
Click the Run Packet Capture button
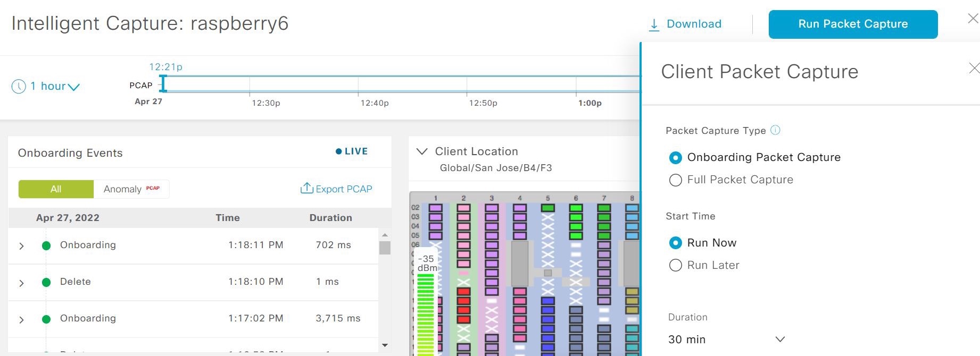click(x=853, y=24)
